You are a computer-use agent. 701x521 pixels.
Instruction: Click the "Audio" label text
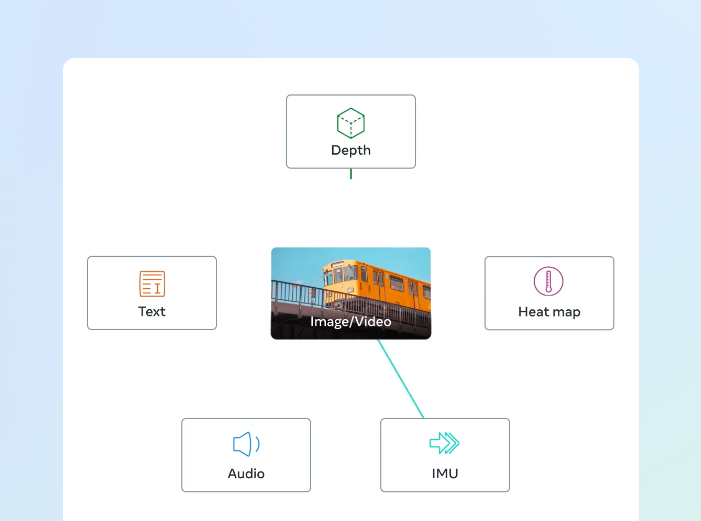click(246, 473)
